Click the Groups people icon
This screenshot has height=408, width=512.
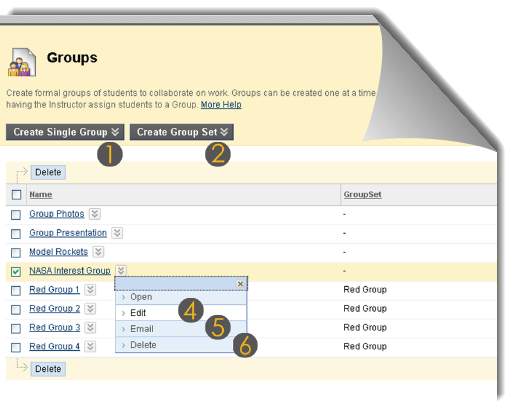point(22,62)
